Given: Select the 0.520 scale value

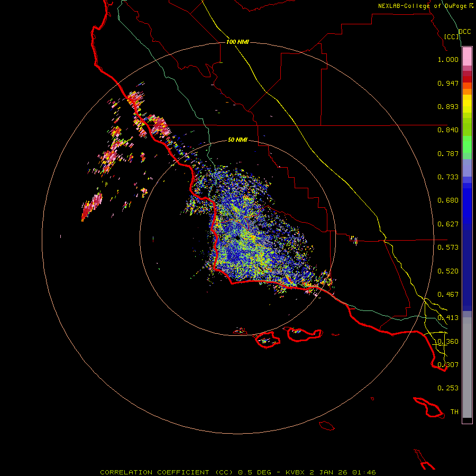Looking at the screenshot, I should pyautogui.click(x=448, y=271).
